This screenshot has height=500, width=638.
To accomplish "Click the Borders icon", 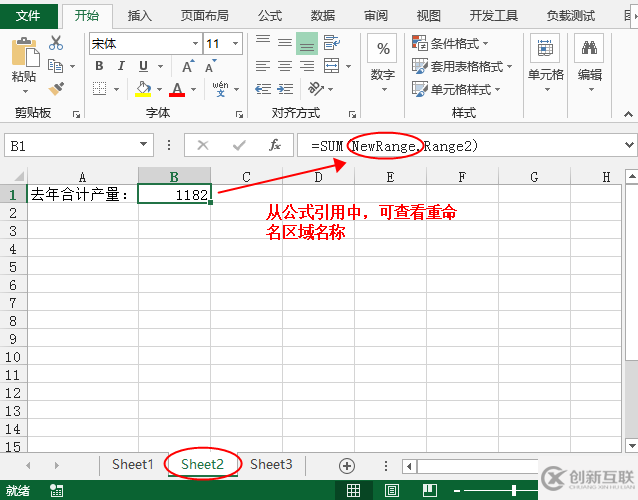I will [99, 88].
